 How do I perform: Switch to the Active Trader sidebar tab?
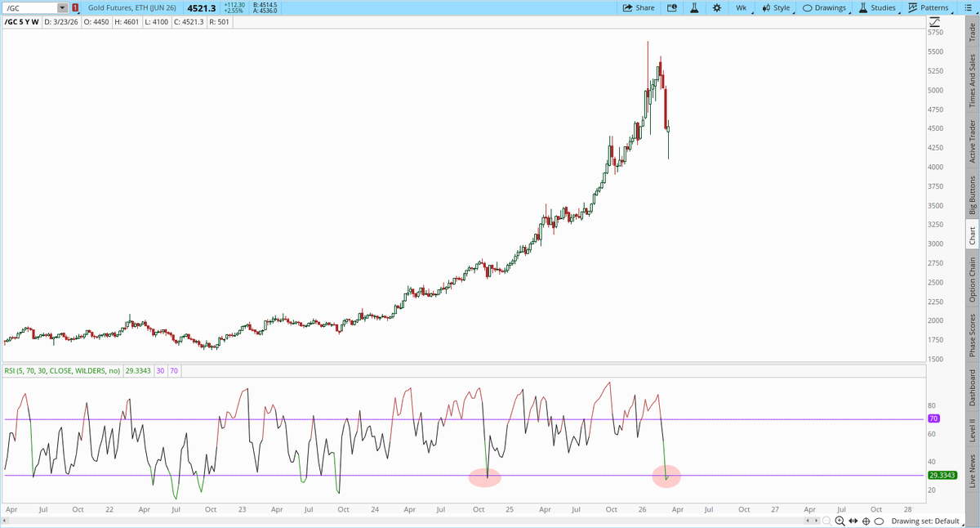coord(972,141)
